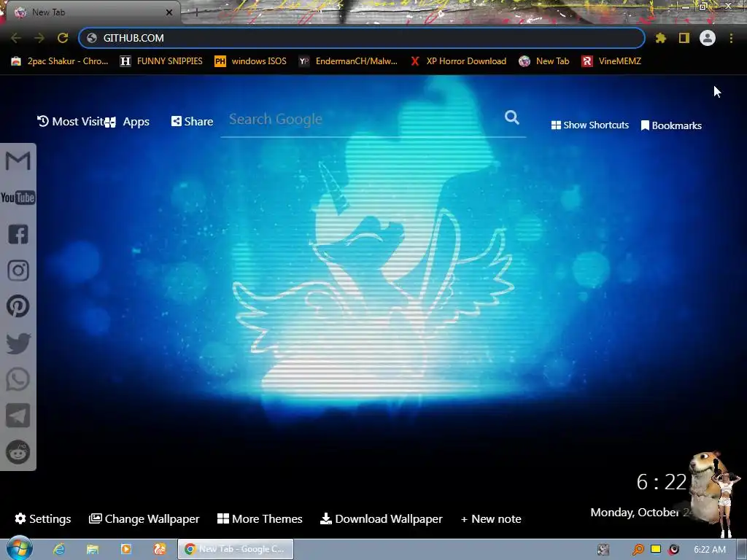Viewport: 747px width, 560px height.
Task: Click the GITHUB.COM address bar
Action: [x=362, y=38]
